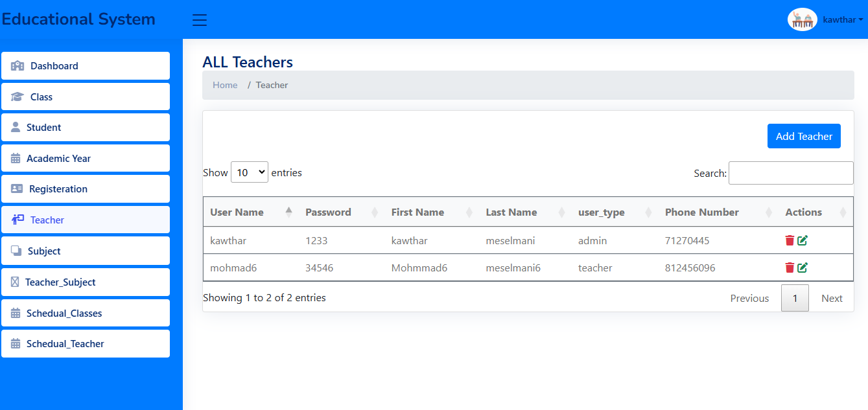
Task: Go to the Next results page
Action: pyautogui.click(x=832, y=298)
